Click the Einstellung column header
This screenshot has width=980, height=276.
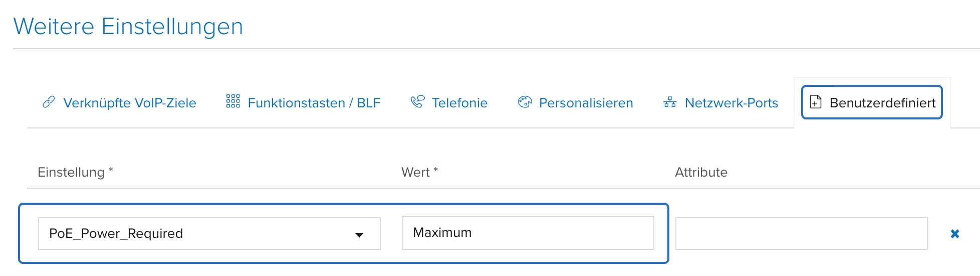pos(71,172)
